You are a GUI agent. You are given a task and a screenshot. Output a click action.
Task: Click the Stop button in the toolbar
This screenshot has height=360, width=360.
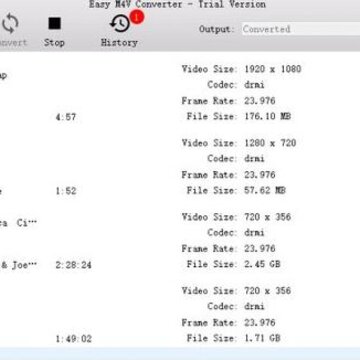coord(54,31)
